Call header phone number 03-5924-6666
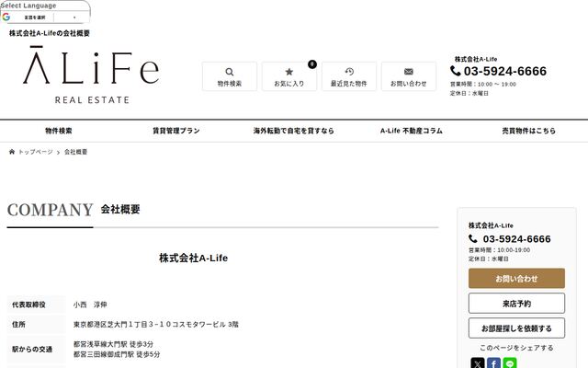 [x=505, y=71]
